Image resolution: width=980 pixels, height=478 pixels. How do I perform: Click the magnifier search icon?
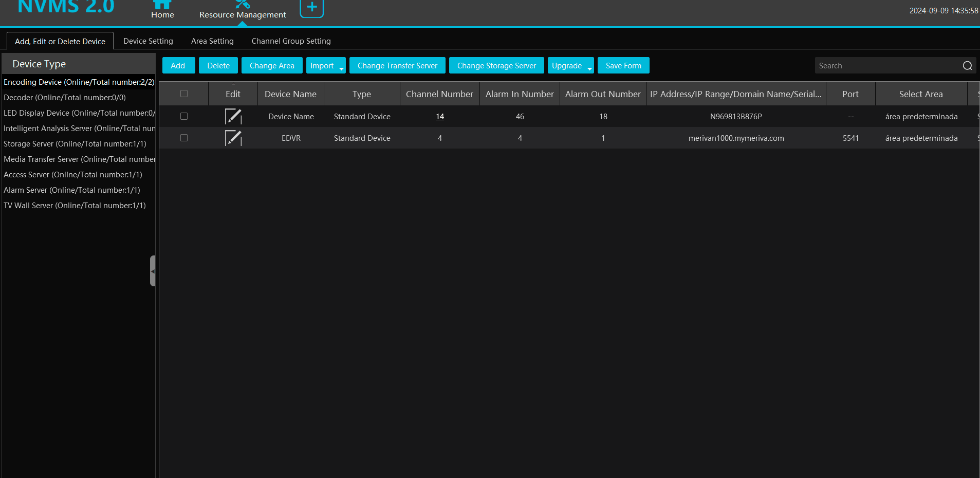tap(967, 66)
